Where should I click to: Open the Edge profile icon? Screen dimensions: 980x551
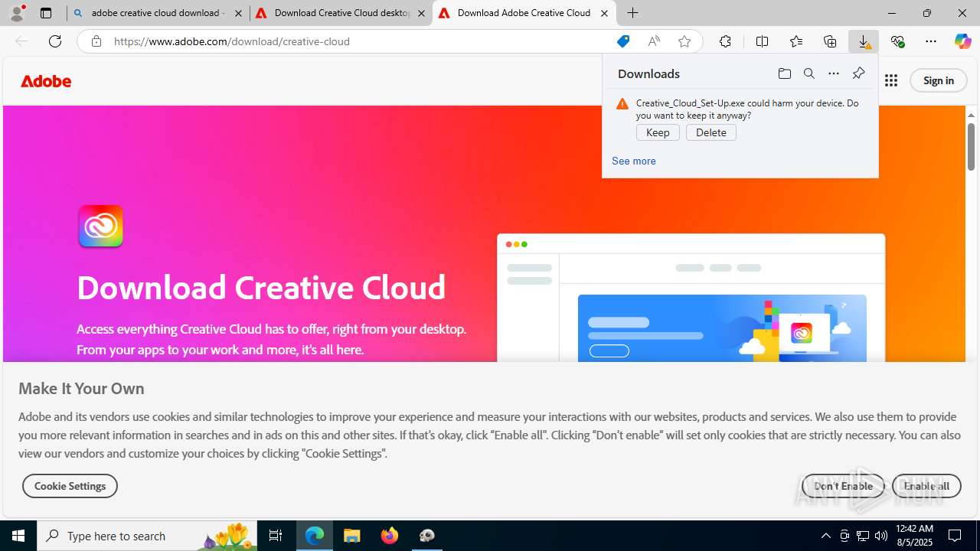(17, 13)
